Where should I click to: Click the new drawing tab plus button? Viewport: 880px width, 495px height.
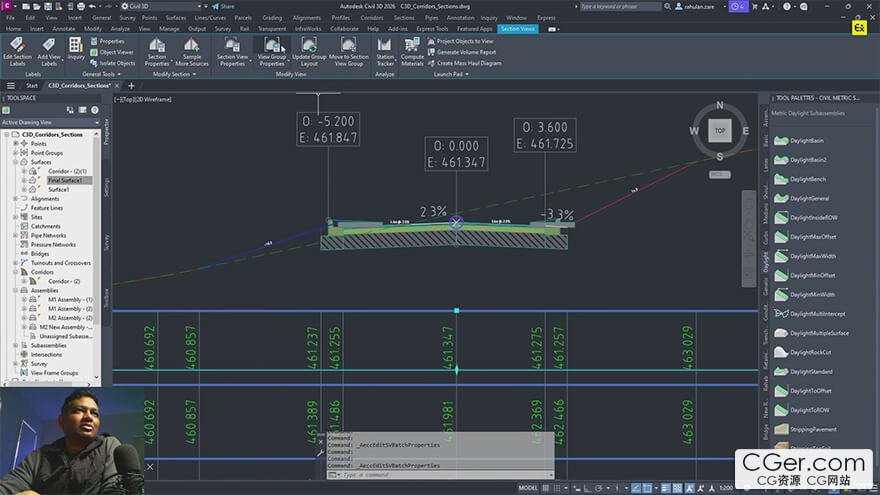[x=131, y=86]
